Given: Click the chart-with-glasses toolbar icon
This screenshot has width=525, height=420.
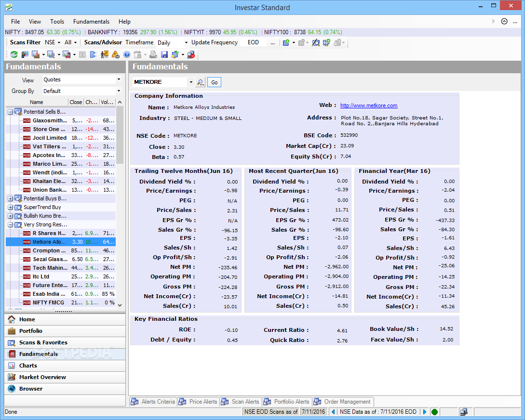Looking at the screenshot, I should click(25, 54).
